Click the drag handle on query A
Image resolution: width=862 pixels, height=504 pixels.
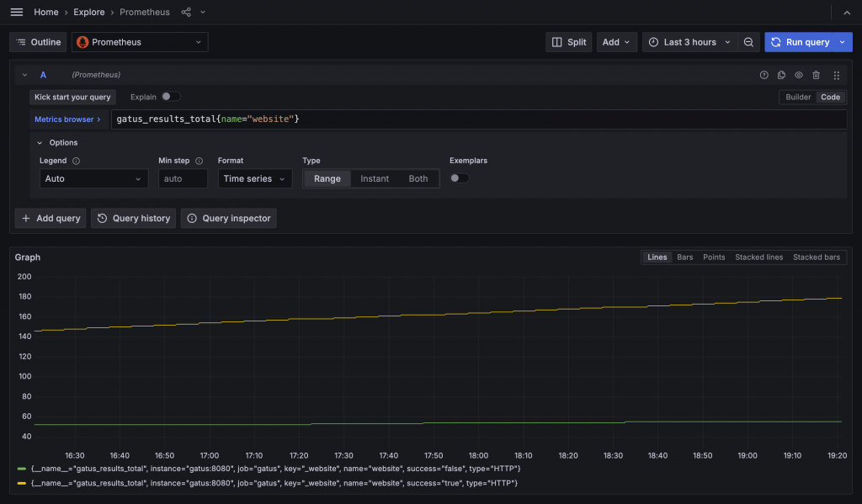click(836, 75)
